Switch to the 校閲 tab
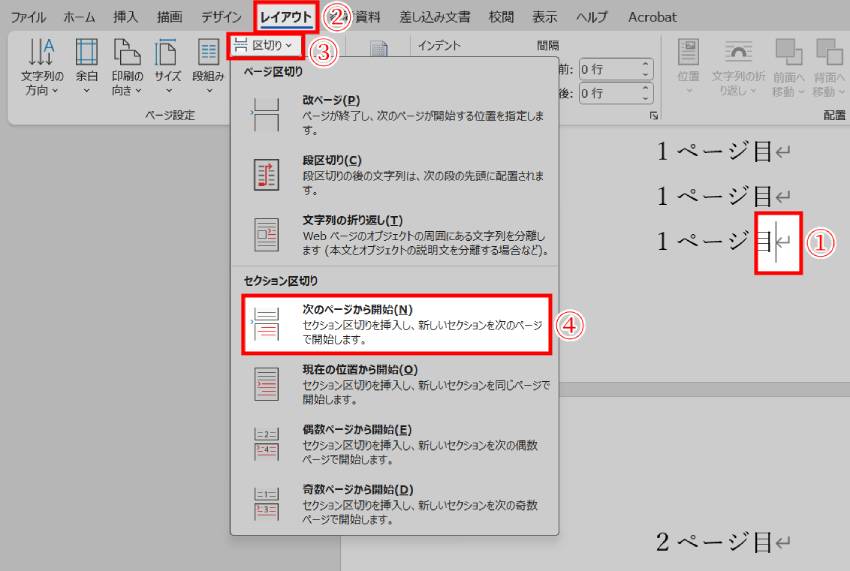850x571 pixels. 501,17
